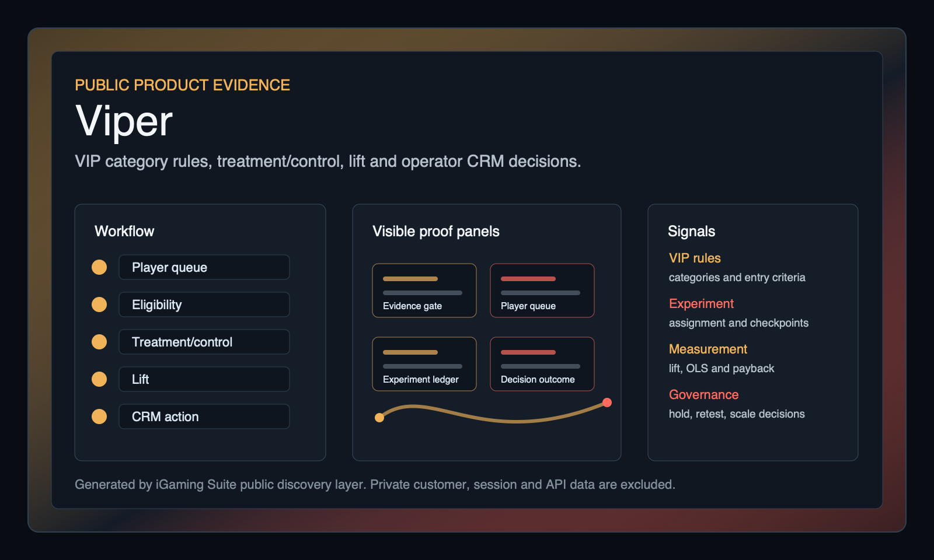Click the 'Generated by iGaming Suite' footer text
The height and width of the screenshot is (560, 934).
(x=375, y=485)
